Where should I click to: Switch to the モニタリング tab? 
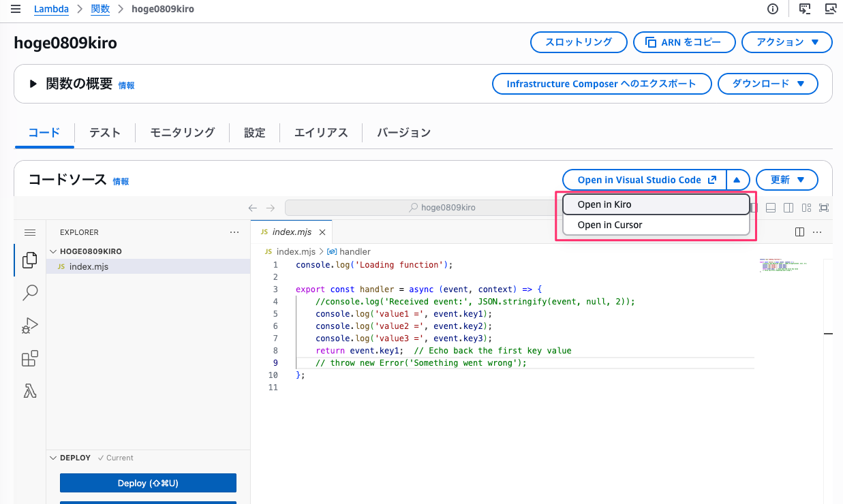pyautogui.click(x=183, y=133)
